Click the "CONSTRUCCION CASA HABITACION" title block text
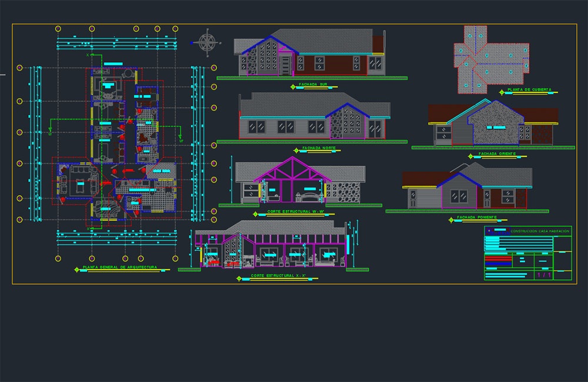 click(x=540, y=232)
